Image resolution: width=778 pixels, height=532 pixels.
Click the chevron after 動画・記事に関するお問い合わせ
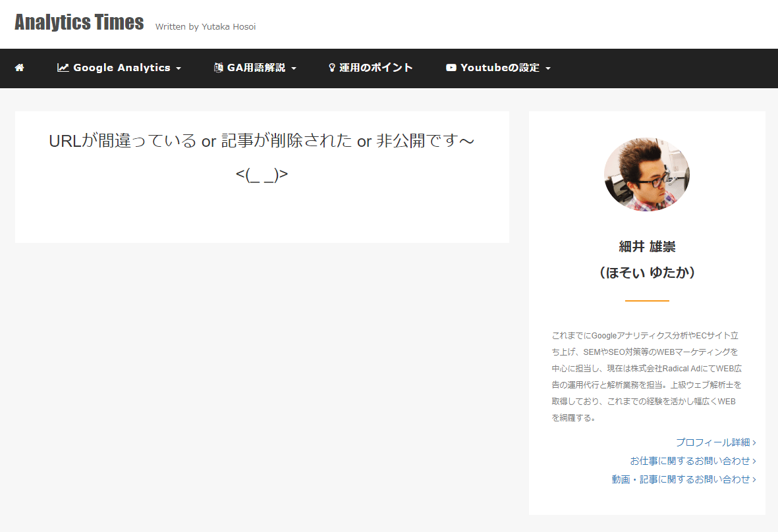pyautogui.click(x=754, y=479)
